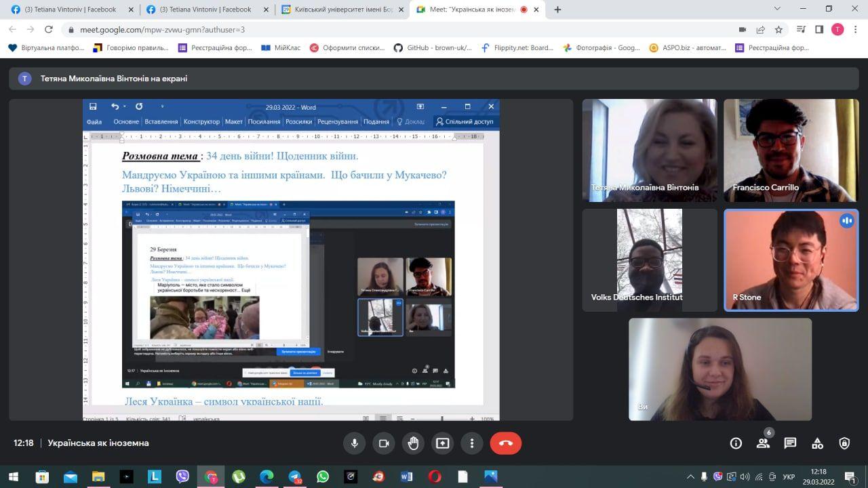This screenshot has height=488, width=868.
Task: Open Chrome's three-dot customize menu
Action: tap(855, 30)
